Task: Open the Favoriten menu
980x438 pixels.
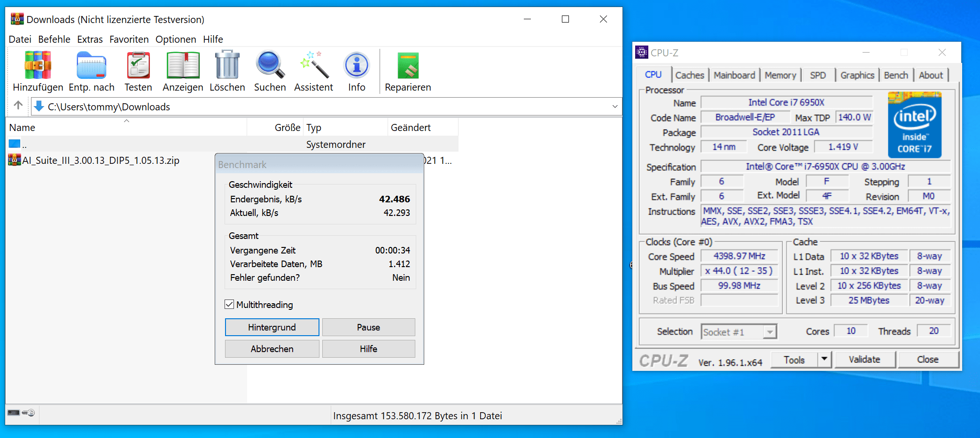Action: [x=129, y=39]
